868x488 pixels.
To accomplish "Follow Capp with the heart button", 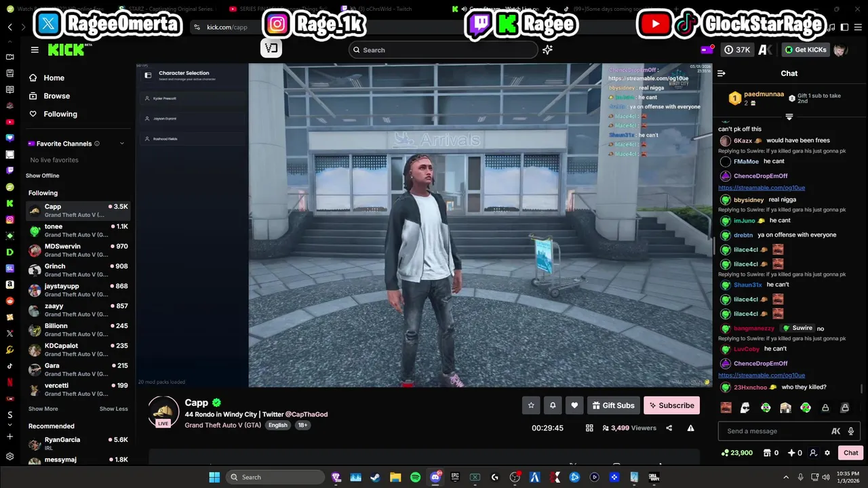I will (x=574, y=405).
